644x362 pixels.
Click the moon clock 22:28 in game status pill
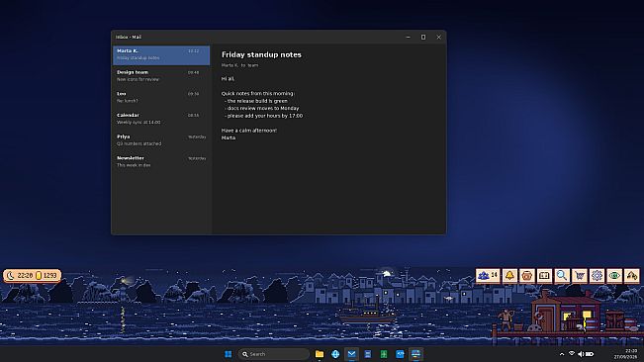pyautogui.click(x=20, y=275)
